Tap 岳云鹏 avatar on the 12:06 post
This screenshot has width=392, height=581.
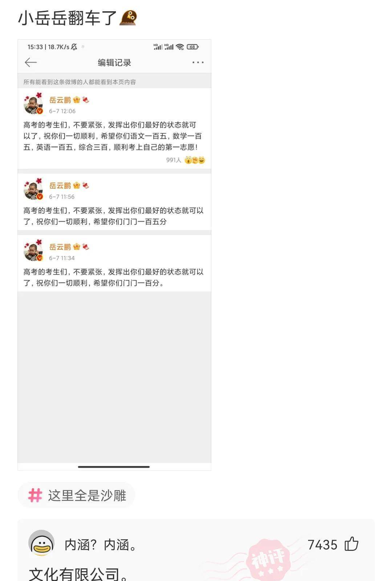tap(33, 104)
